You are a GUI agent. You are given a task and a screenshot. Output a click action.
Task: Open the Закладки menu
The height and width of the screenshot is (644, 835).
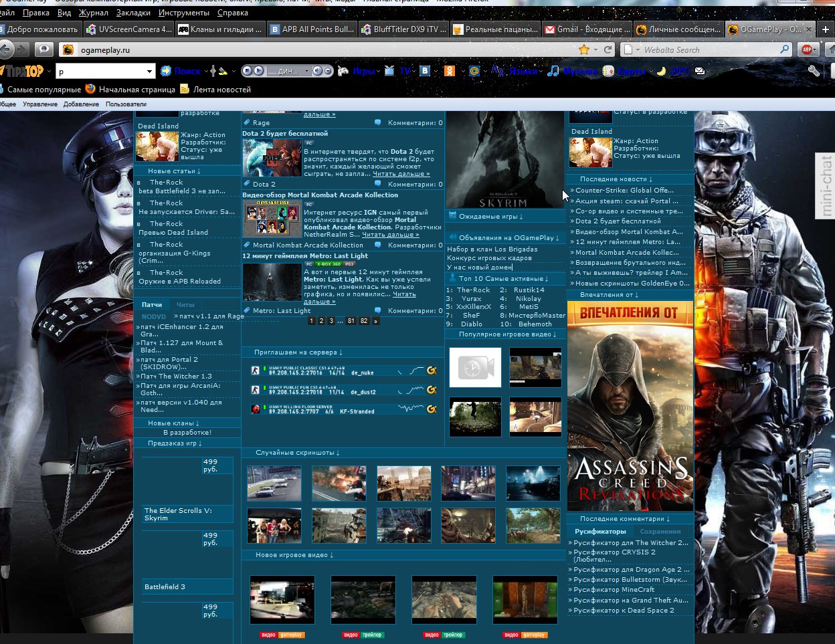click(x=133, y=13)
